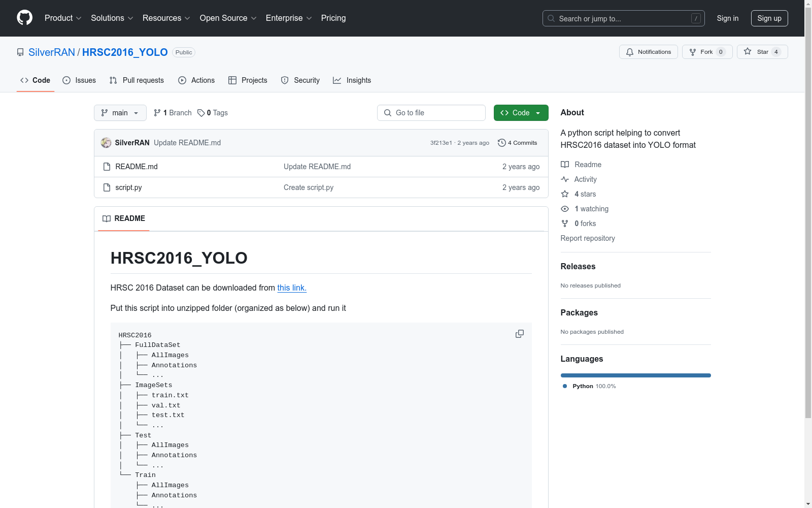Open the Code tab
The height and width of the screenshot is (508, 812).
[x=36, y=80]
